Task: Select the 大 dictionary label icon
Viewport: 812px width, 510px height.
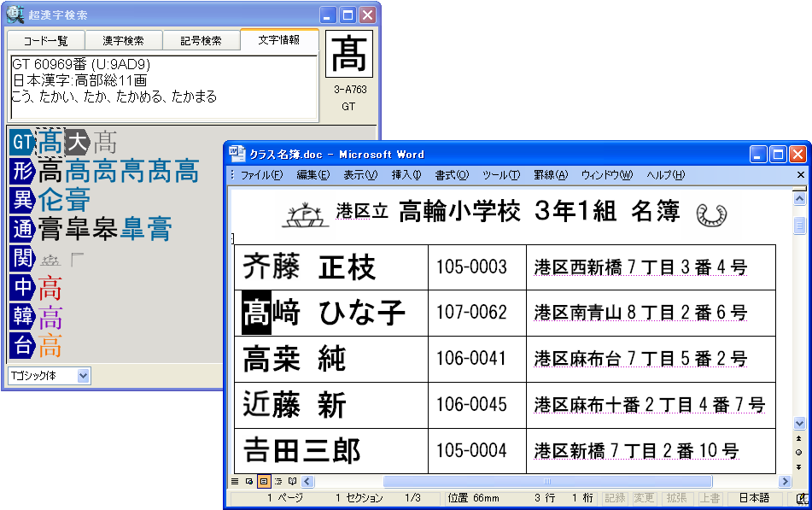Action: point(78,142)
